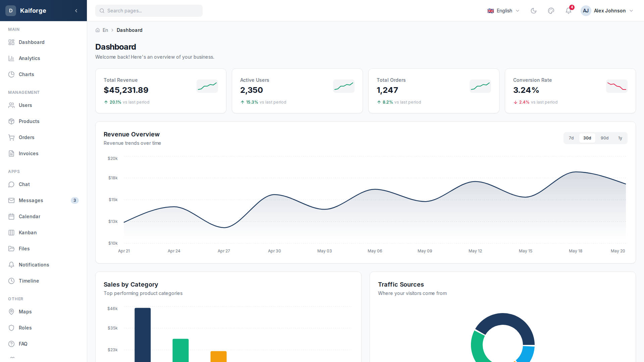The width and height of the screenshot is (644, 362).
Task: Open the notifications bell icon
Action: pos(568,11)
